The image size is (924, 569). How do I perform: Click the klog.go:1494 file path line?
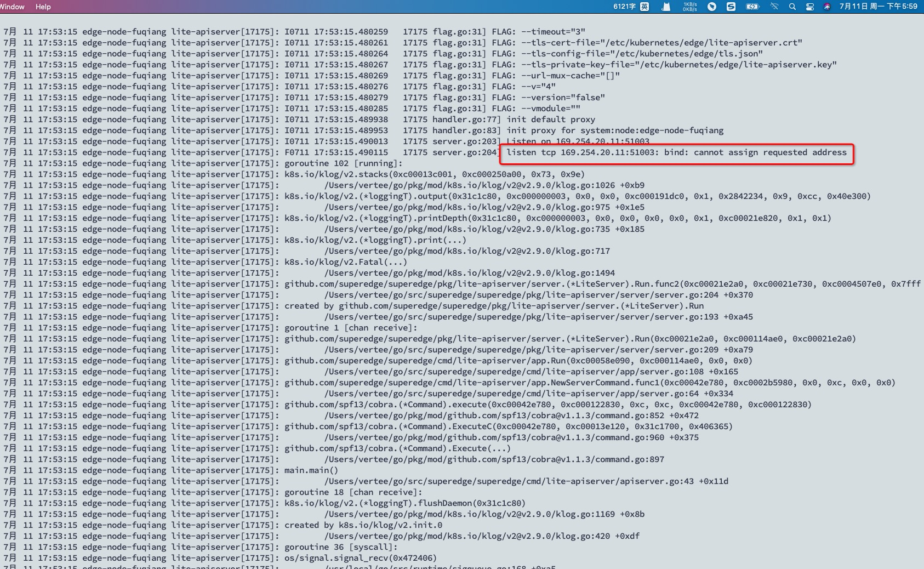pyautogui.click(x=470, y=273)
